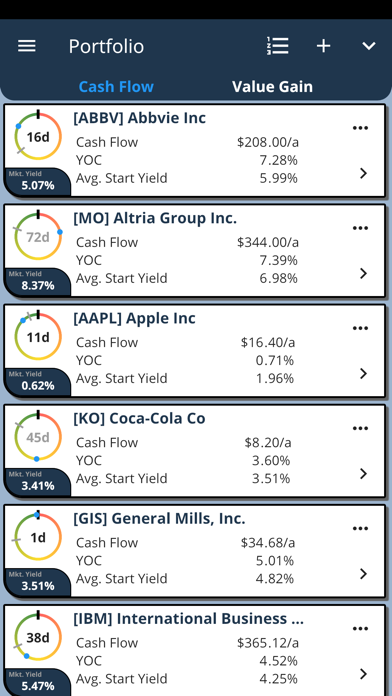This screenshot has height=696, width=392.
Task: Open three-dot menu for General Mills
Action: [x=360, y=529]
